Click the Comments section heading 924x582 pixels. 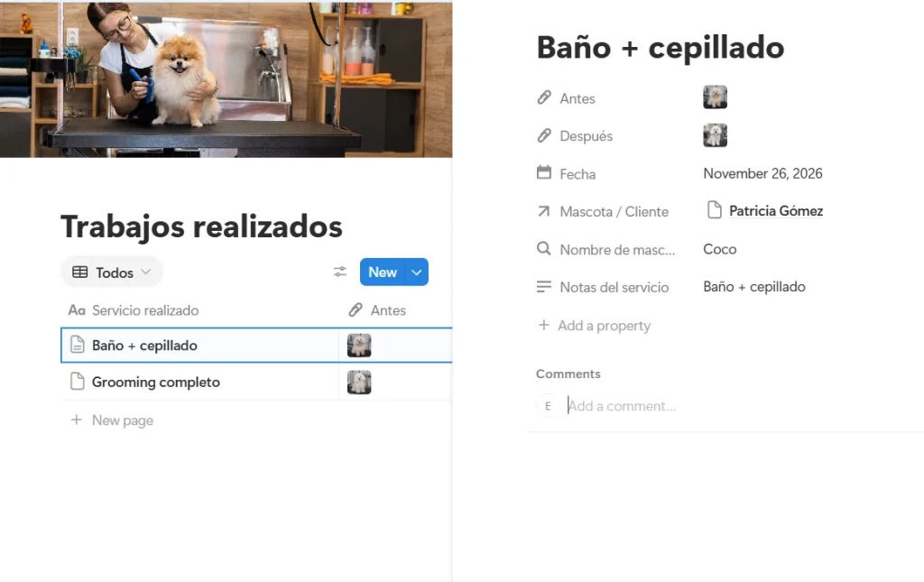568,374
